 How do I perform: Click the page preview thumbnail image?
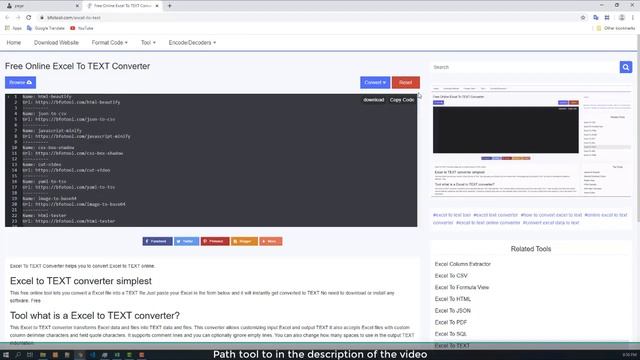(x=531, y=141)
